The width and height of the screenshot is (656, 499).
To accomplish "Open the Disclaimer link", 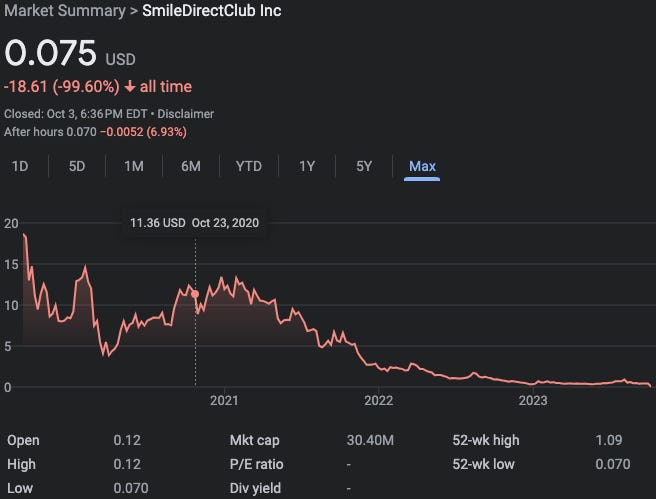I will pyautogui.click(x=185, y=114).
